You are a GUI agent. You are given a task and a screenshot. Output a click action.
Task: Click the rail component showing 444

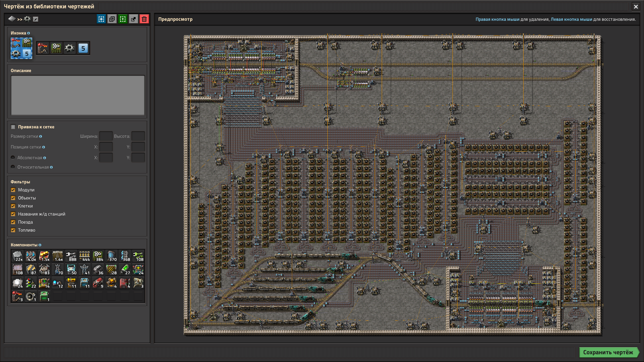pyautogui.click(x=85, y=256)
